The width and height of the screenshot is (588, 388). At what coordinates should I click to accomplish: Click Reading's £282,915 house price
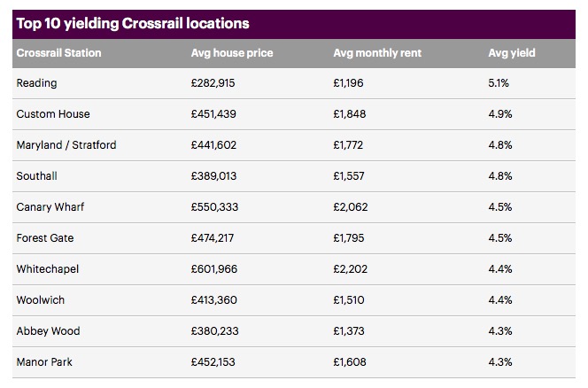click(x=214, y=83)
